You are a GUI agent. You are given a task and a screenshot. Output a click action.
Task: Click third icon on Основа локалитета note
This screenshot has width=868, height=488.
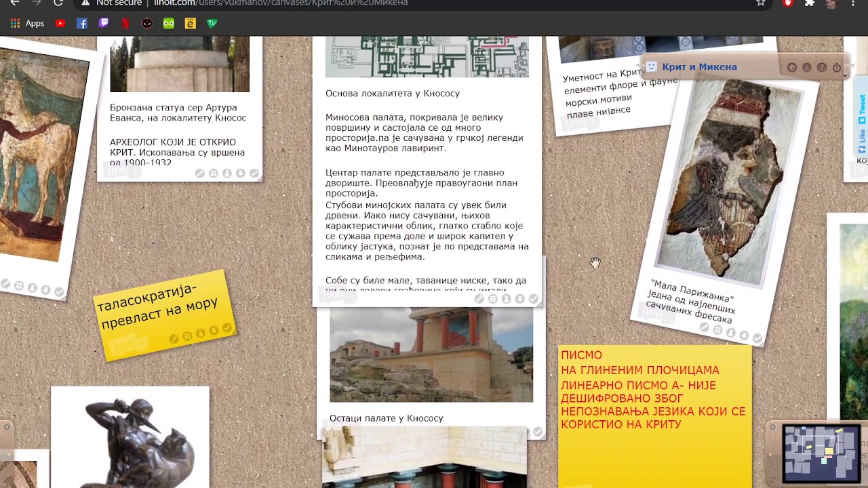507,299
